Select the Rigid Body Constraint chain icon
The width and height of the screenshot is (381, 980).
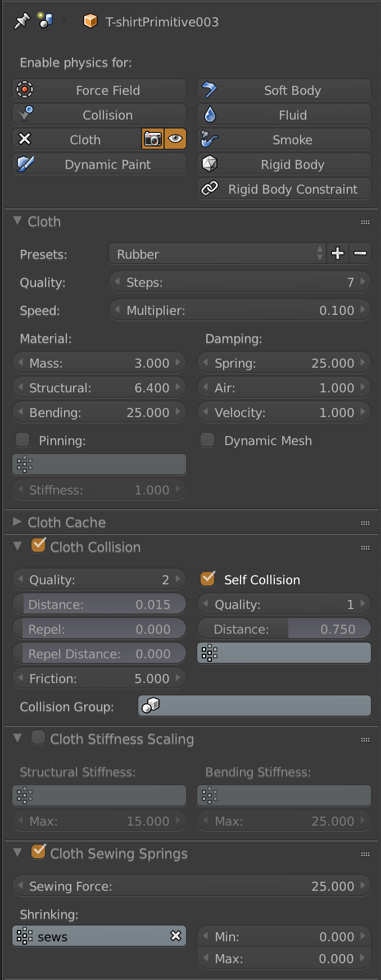pos(208,189)
